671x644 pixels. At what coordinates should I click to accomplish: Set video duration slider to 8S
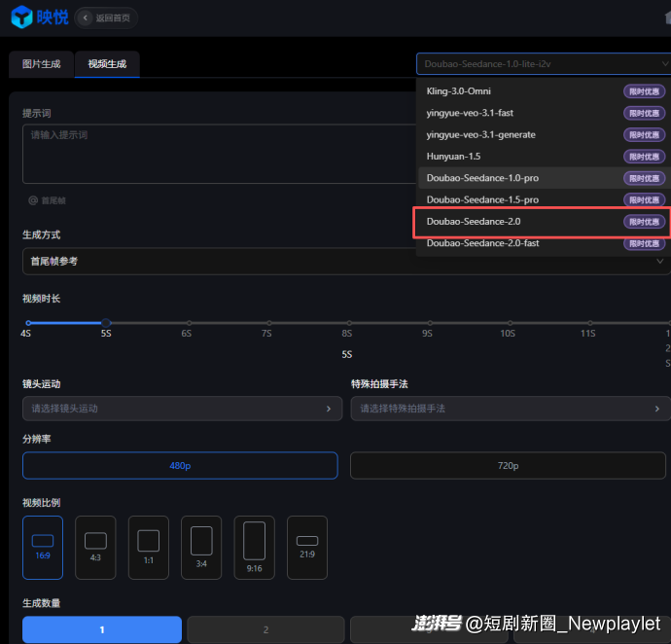[x=347, y=323]
